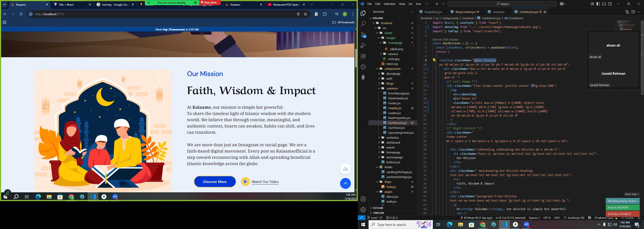The width and height of the screenshot is (644, 229).
Task: Open Chrome three-dot menu
Action: (353, 14)
